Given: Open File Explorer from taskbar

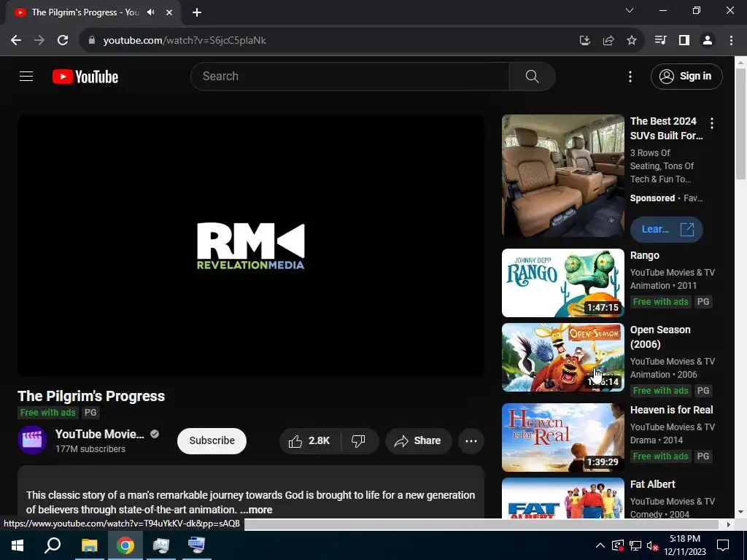Looking at the screenshot, I should [89, 545].
